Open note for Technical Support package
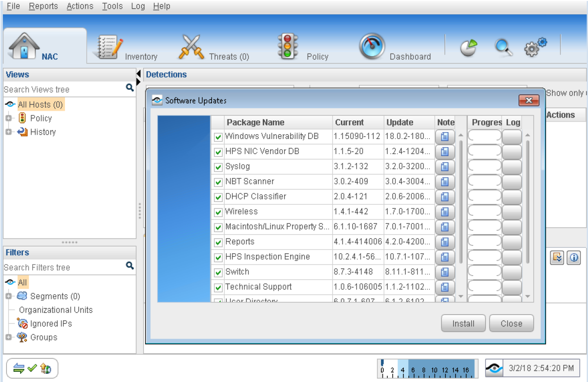588x382 pixels. click(444, 288)
